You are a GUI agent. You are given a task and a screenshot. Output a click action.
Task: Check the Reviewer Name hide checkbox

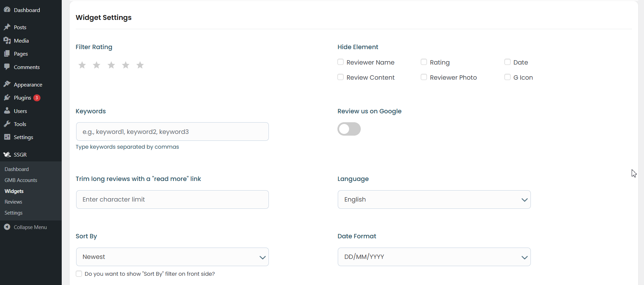coord(341,62)
